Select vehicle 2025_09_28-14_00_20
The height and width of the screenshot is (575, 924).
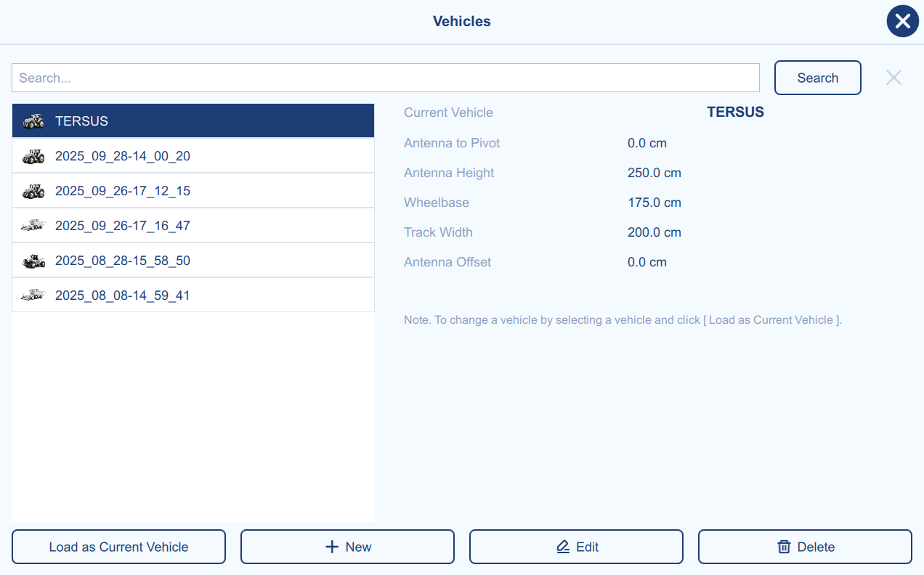click(x=193, y=155)
